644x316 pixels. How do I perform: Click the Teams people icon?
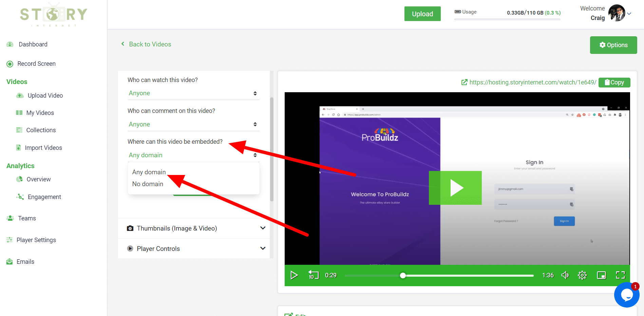[10, 218]
